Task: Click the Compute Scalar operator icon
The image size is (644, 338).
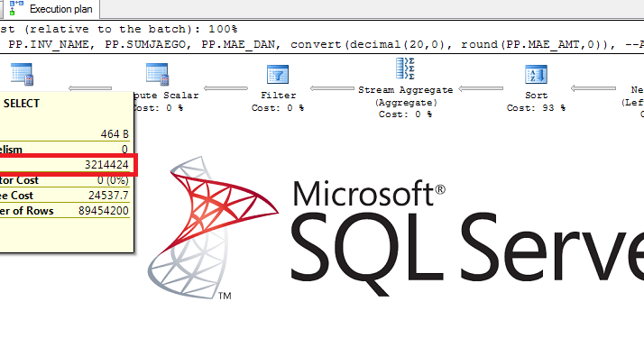Action: pos(157,74)
